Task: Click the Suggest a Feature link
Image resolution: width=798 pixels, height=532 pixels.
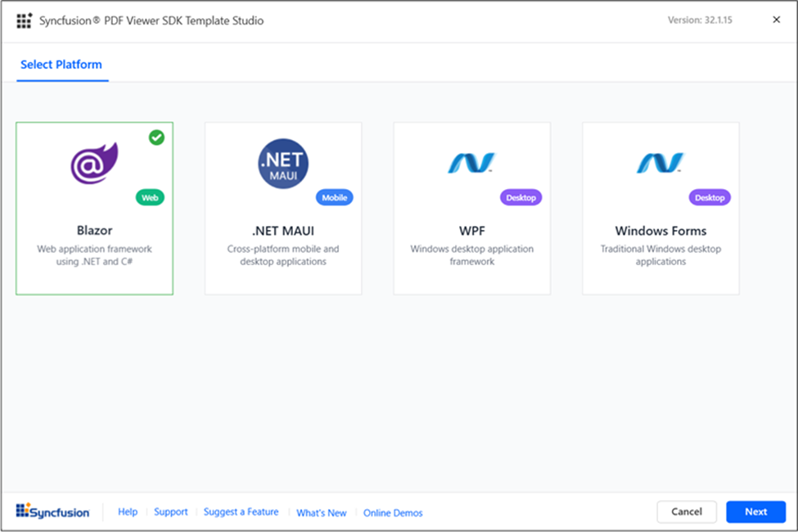Action: [x=241, y=512]
